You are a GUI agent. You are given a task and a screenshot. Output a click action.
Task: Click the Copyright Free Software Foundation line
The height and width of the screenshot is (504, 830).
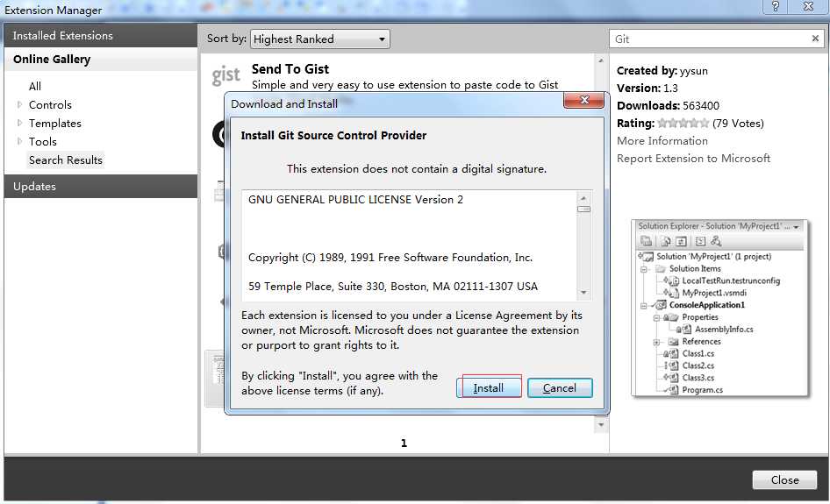point(390,258)
